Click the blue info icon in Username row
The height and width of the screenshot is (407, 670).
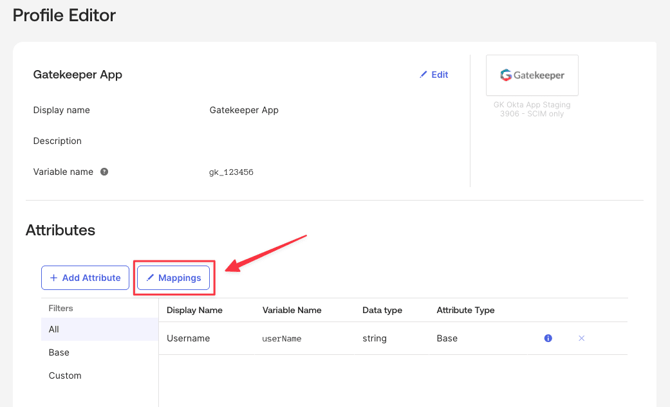(x=548, y=339)
